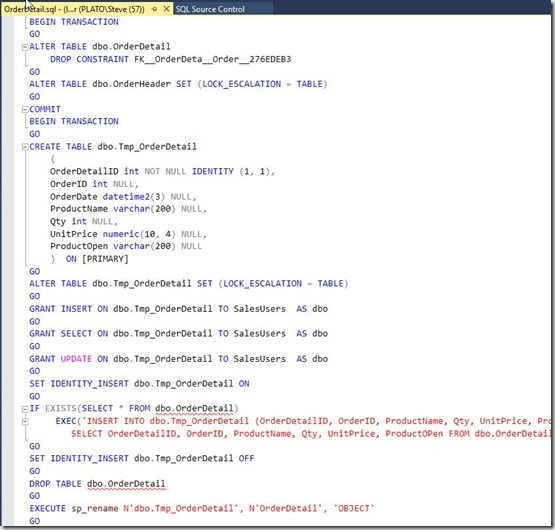Collapse the CREATE TABLE Tmp_OrderDetail block
The image size is (555, 530).
point(25,147)
